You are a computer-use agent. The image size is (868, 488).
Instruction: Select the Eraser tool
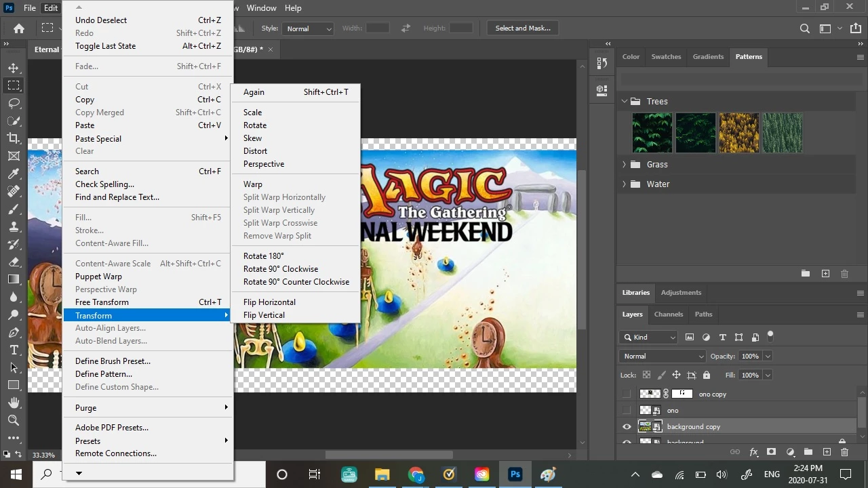[14, 262]
